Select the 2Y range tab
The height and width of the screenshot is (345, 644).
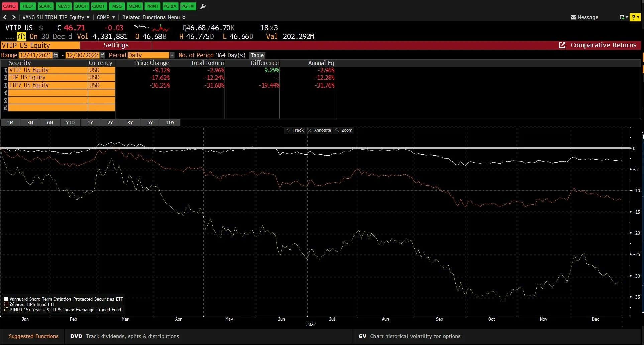[x=110, y=123]
